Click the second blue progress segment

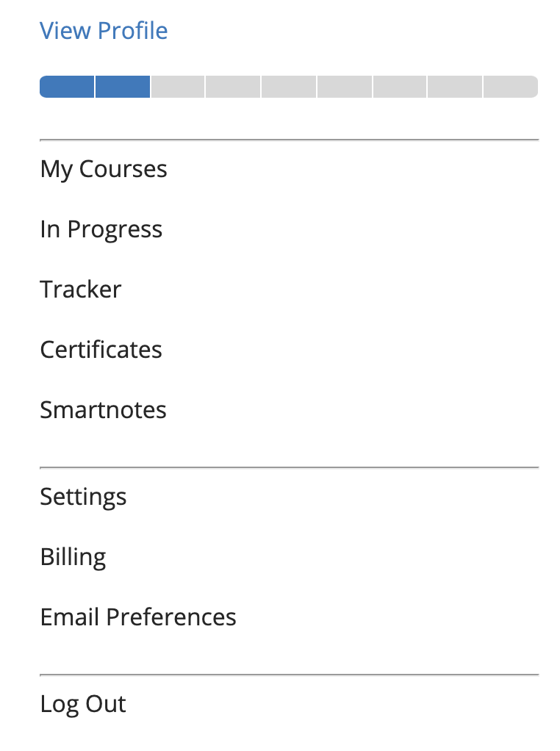pyautogui.click(x=123, y=87)
